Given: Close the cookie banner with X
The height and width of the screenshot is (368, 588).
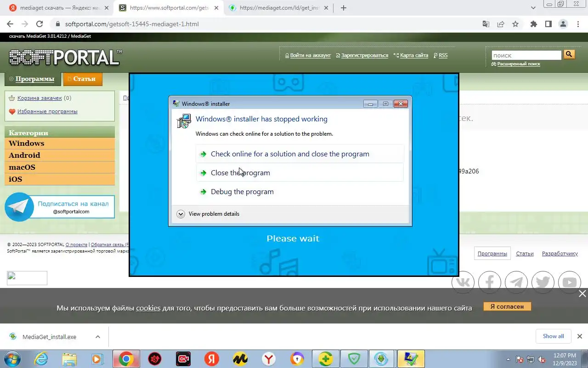Looking at the screenshot, I should tap(582, 293).
